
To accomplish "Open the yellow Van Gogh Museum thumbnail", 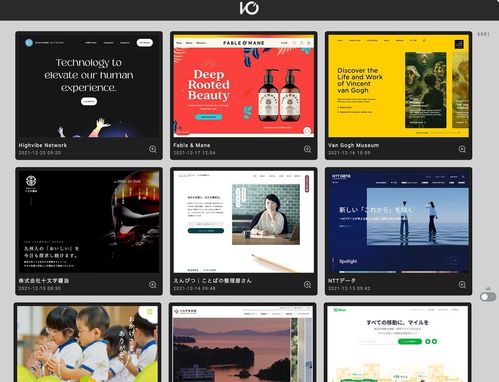I will [398, 86].
